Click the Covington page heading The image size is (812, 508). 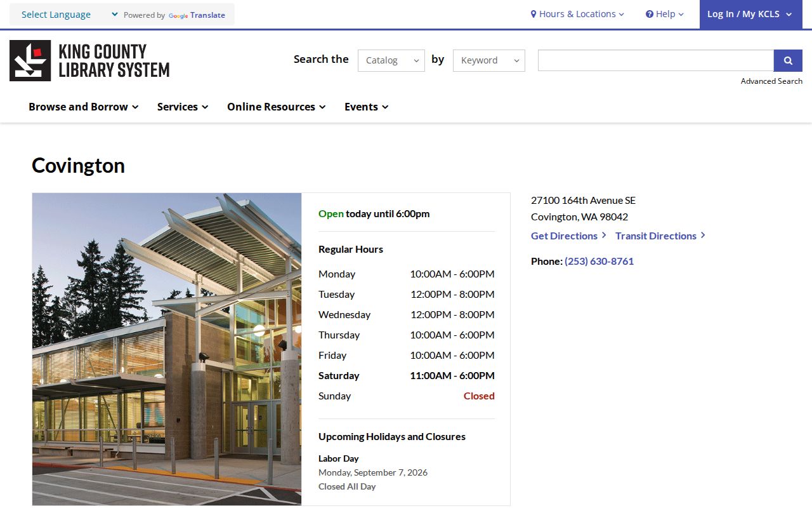pyautogui.click(x=78, y=165)
